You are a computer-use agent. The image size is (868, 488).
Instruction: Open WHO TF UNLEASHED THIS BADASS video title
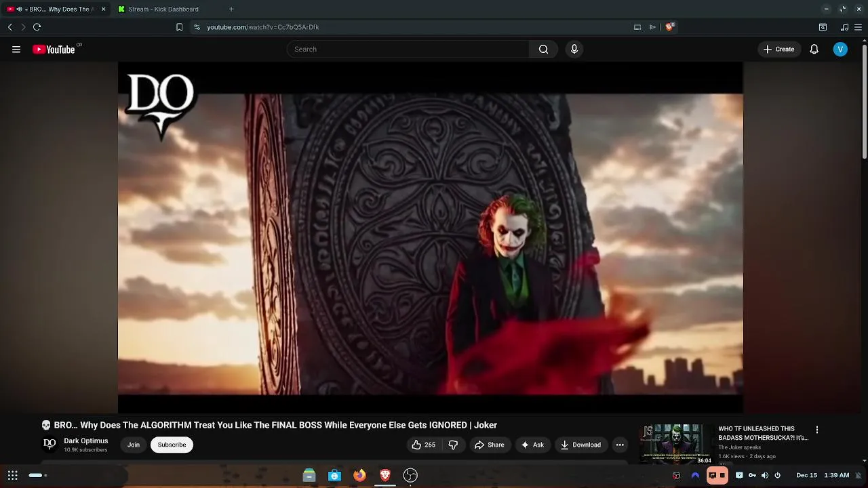pyautogui.click(x=764, y=433)
